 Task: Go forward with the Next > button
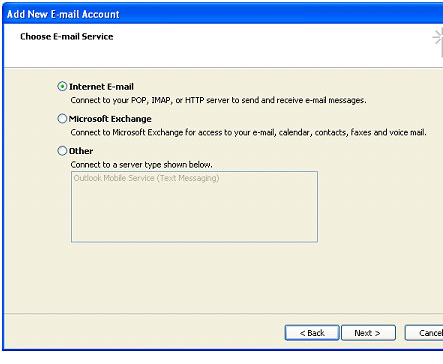coord(368,333)
